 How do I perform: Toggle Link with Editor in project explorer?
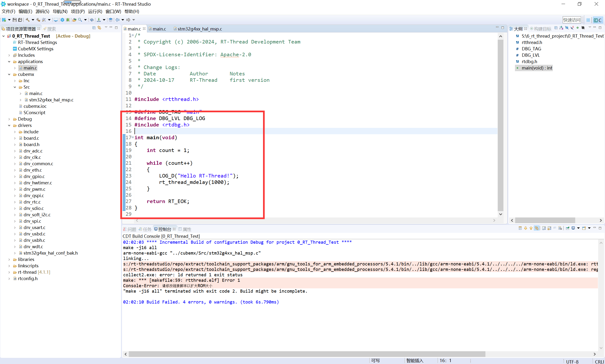pos(99,28)
